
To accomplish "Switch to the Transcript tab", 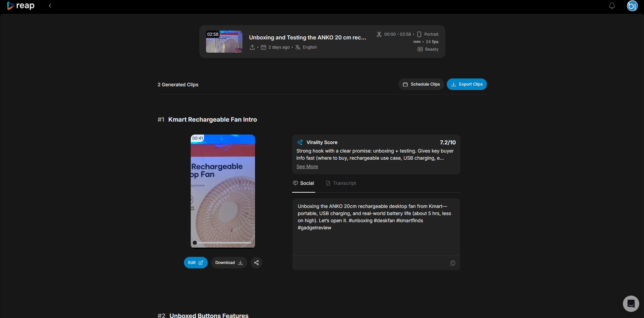I will click(345, 183).
